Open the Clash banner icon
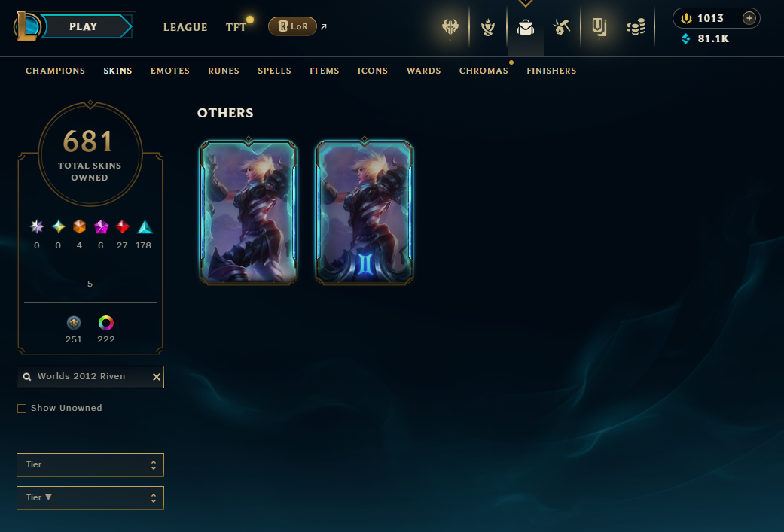The width and height of the screenshot is (784, 532). [x=599, y=27]
